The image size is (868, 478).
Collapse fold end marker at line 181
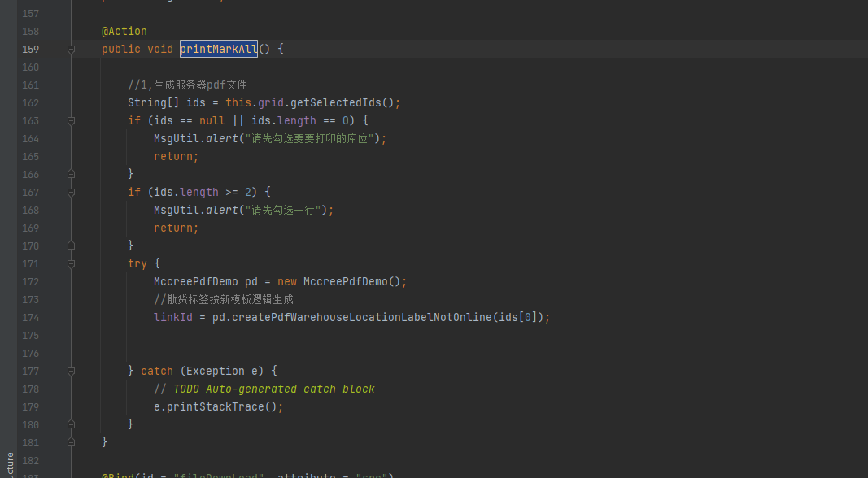pyautogui.click(x=71, y=442)
